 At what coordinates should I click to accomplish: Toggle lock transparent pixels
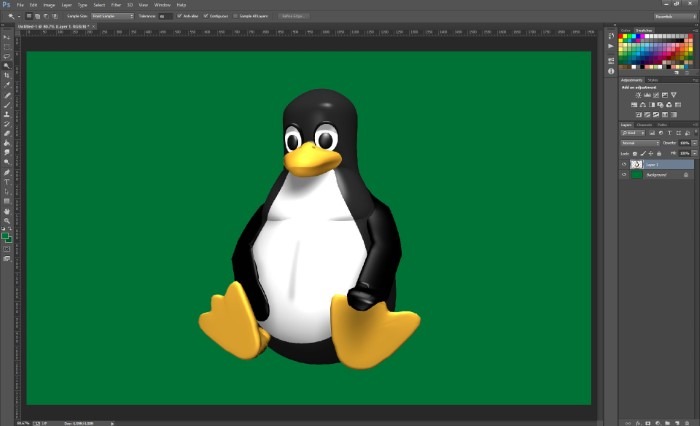[635, 154]
